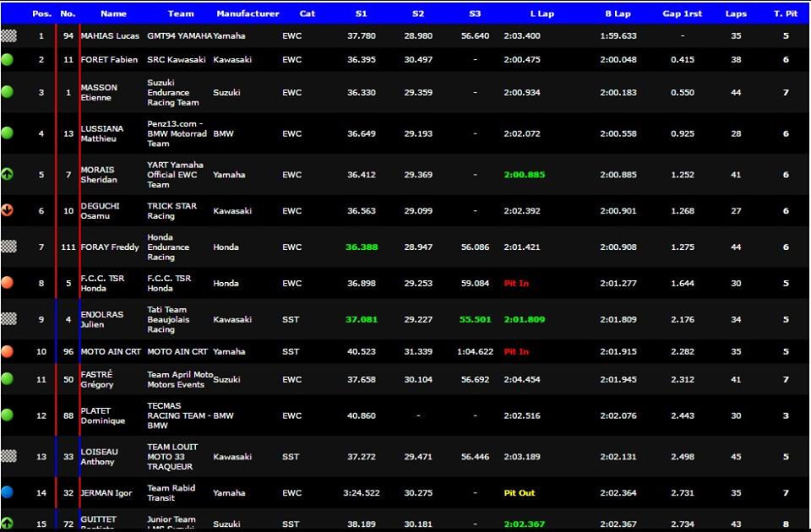Click the orange pit status dot for F.C.C. TSR Honda
Image resolution: width=811 pixels, height=532 pixels.
(8, 284)
